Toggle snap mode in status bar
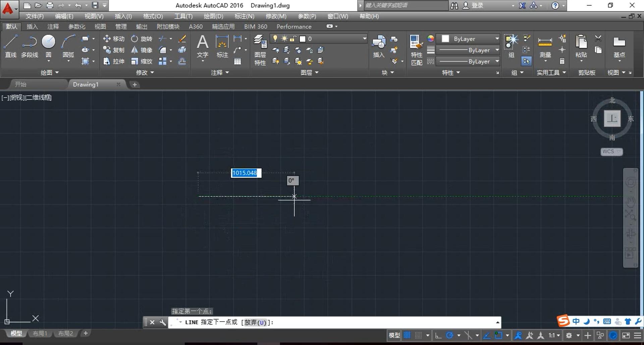Image resolution: width=644 pixels, height=345 pixels. pyautogui.click(x=418, y=335)
